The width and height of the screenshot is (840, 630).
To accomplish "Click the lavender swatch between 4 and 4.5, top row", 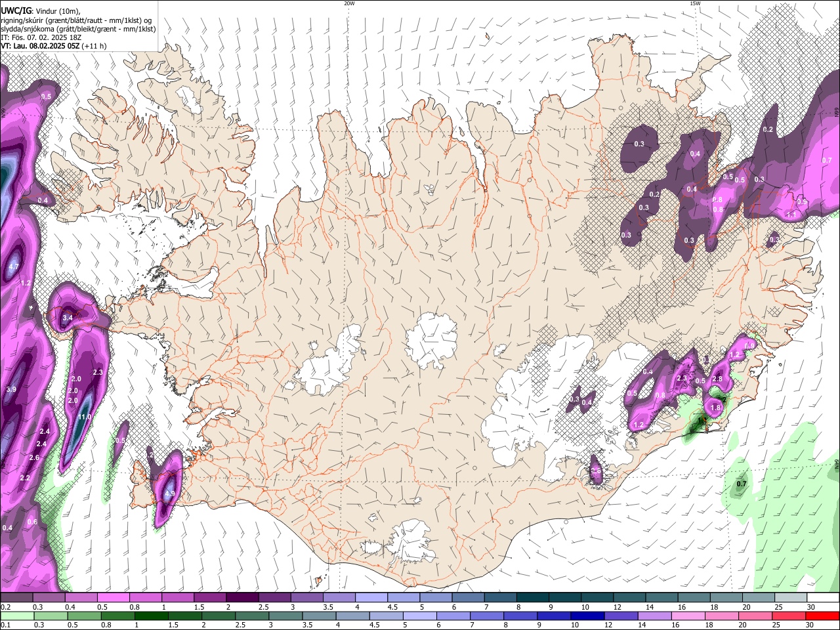I will tap(371, 598).
